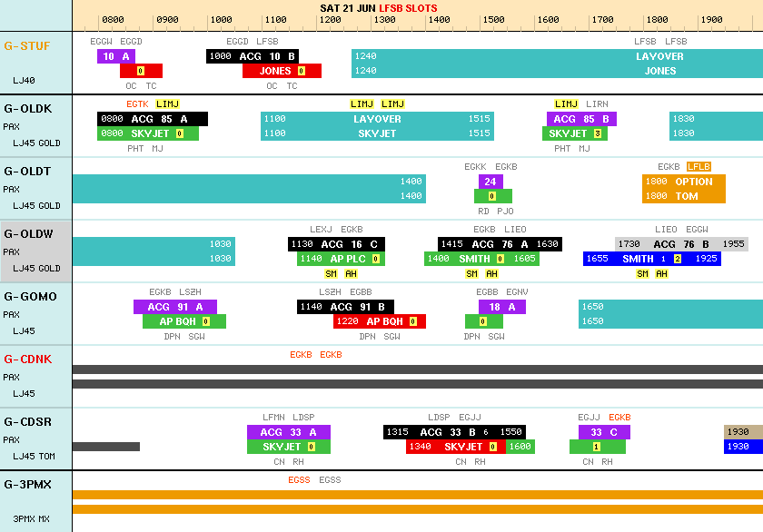Open the purple 10 A flight bar

click(x=116, y=56)
